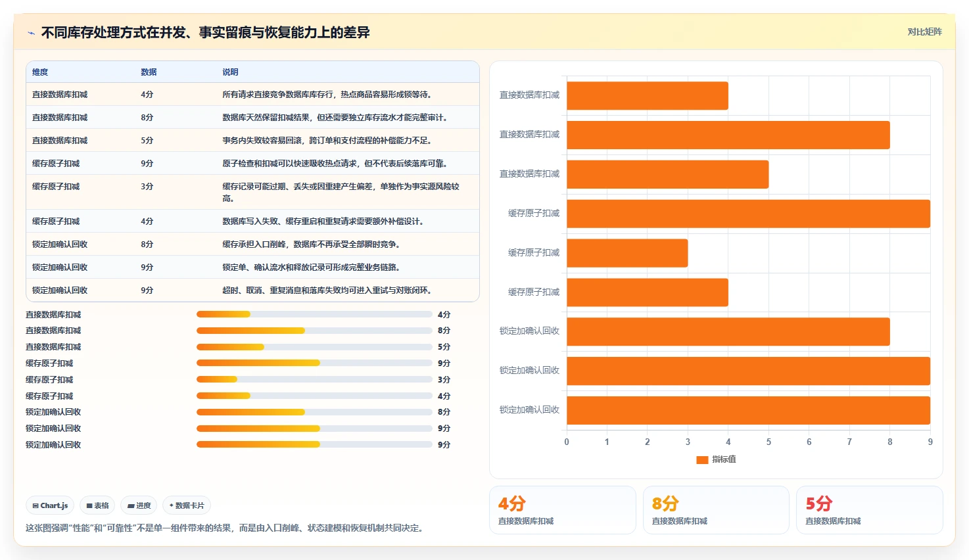Click description 锁定单、确认流水和释放记录
Image resolution: width=969 pixels, height=560 pixels.
[311, 268]
